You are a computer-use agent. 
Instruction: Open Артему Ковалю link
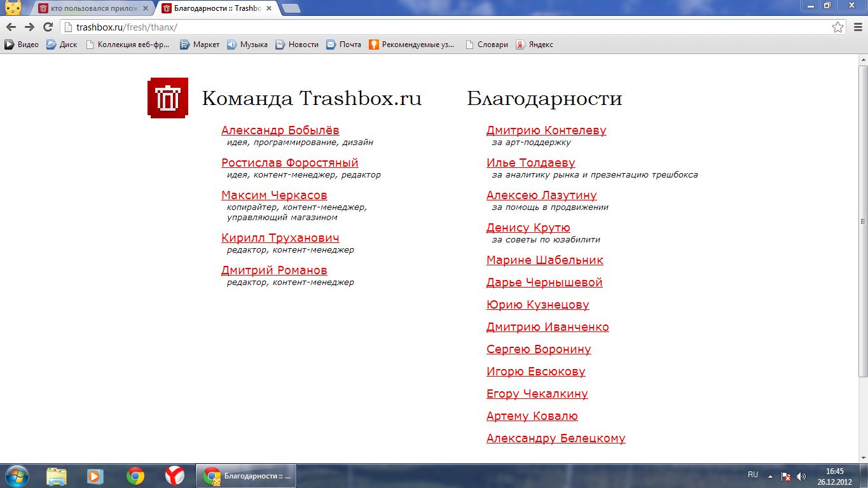(x=532, y=416)
